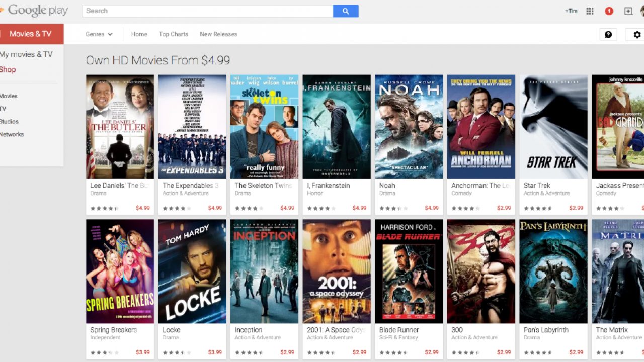
Task: Go to New Releases tab
Action: coord(218,34)
